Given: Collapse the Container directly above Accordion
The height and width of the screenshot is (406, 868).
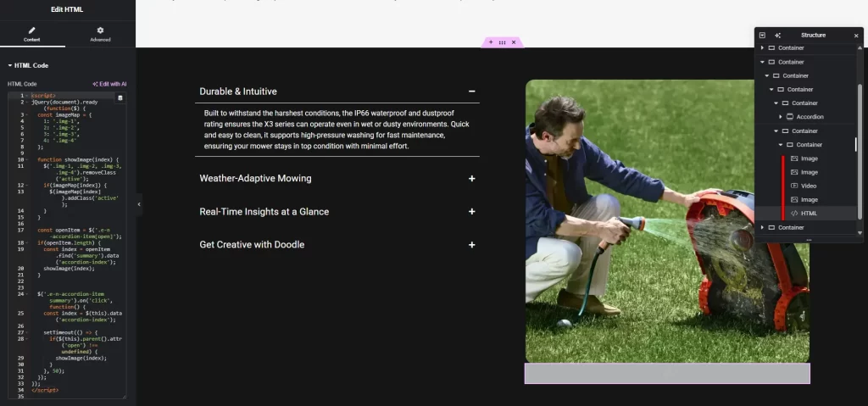Looking at the screenshot, I should click(x=776, y=103).
